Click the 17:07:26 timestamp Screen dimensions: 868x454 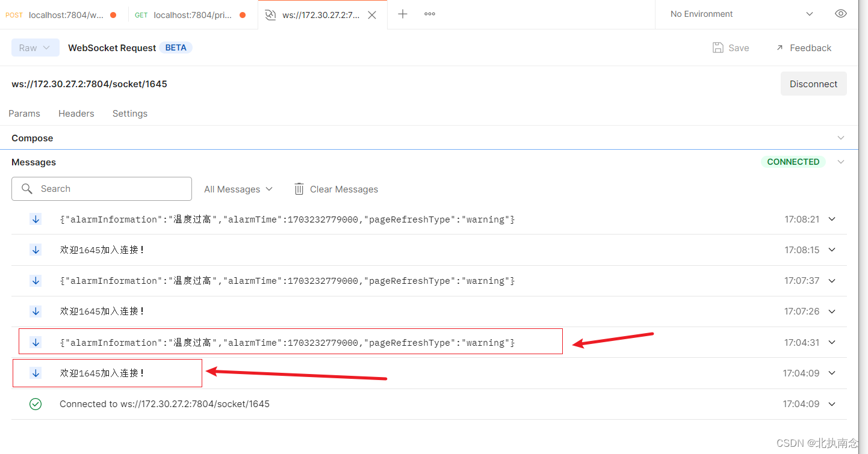click(x=802, y=311)
